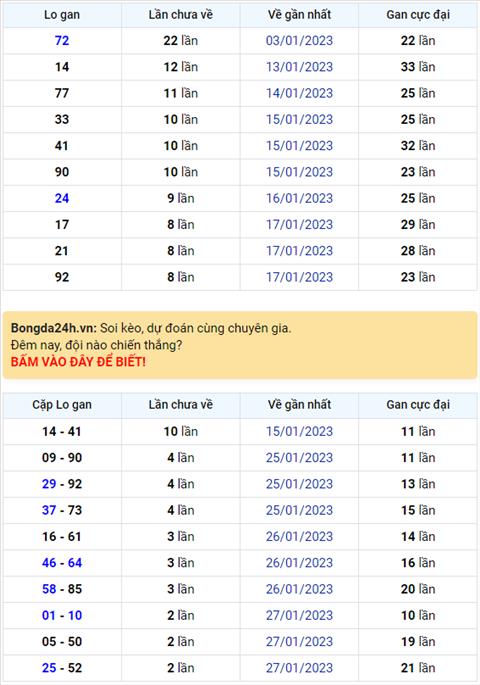The height and width of the screenshot is (685, 480).
Task: Open the date link in row 58 - 85
Action: pos(299,589)
